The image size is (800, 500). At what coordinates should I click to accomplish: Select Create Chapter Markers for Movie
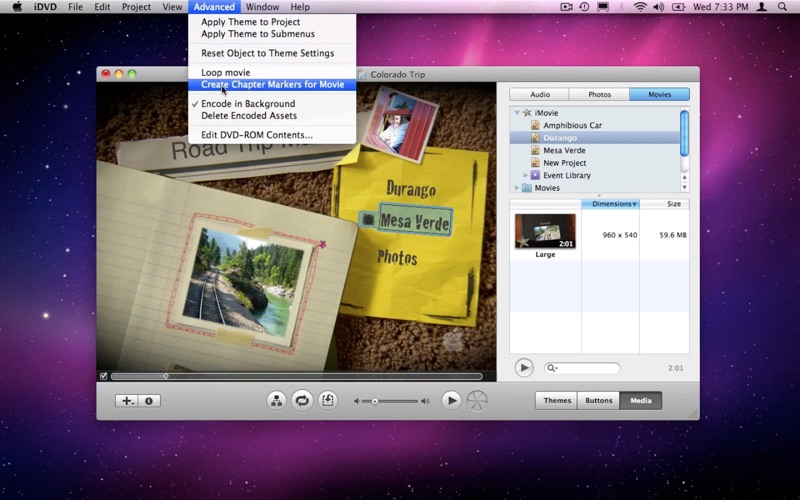[272, 85]
